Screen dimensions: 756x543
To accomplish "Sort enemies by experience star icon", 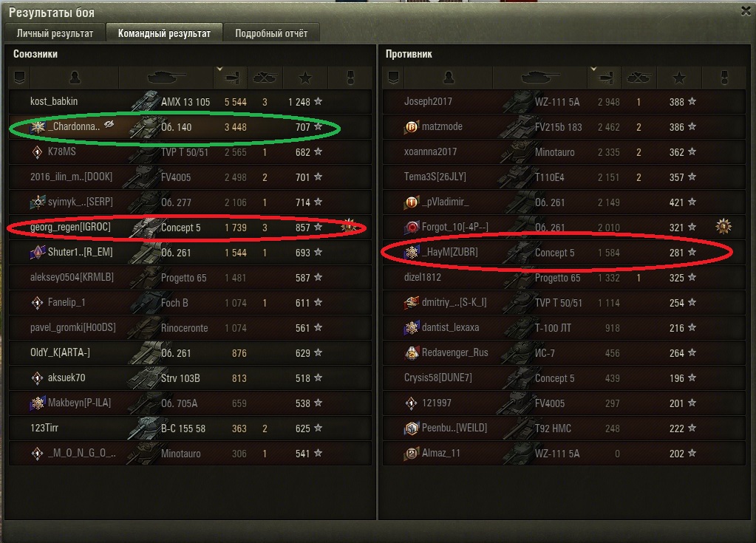I will 679,78.
